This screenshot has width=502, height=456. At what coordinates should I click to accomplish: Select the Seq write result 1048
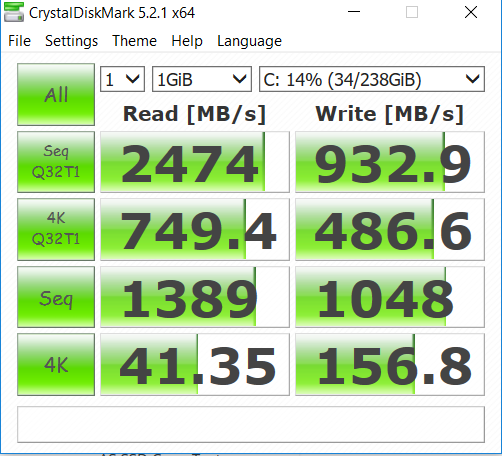tap(390, 297)
